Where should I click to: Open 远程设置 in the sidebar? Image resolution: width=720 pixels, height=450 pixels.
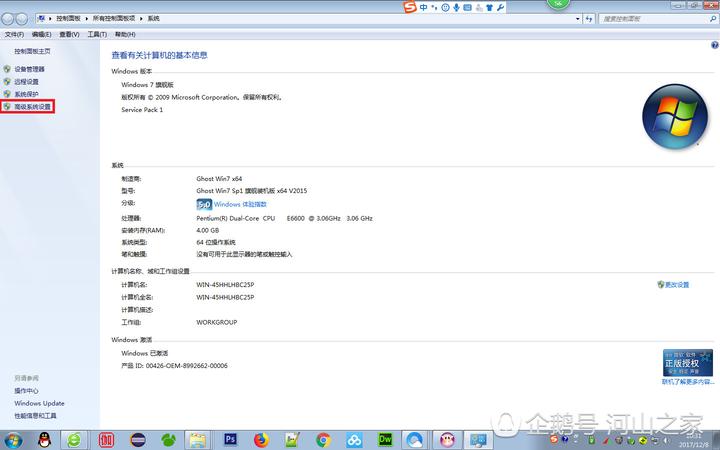(26, 81)
